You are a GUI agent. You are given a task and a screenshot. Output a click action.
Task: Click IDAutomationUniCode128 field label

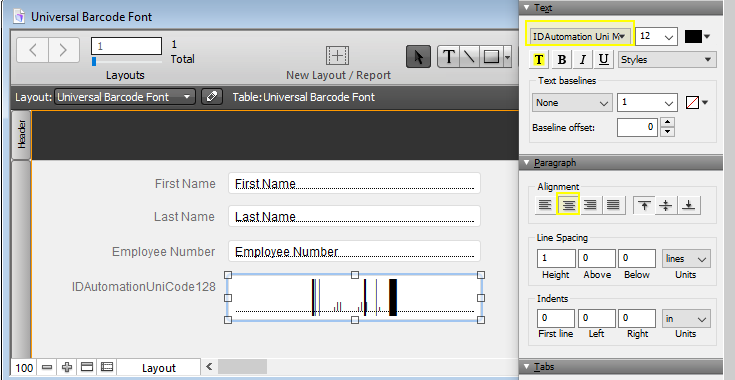(x=143, y=287)
